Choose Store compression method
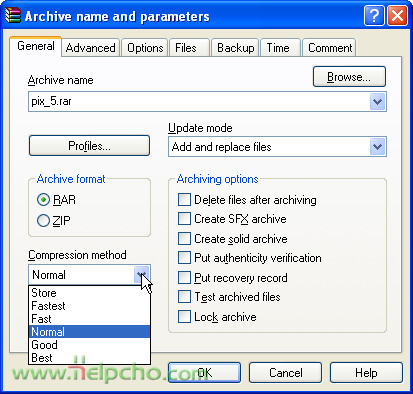This screenshot has height=394, width=413. coord(89,293)
